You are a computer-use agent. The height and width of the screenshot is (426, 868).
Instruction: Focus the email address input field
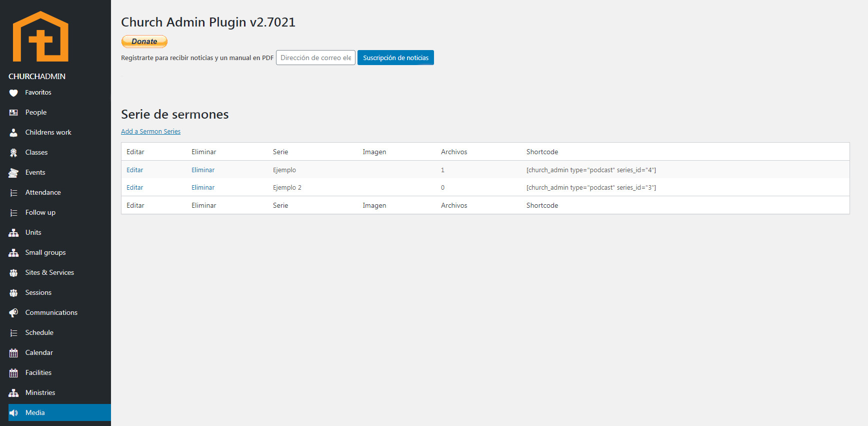315,58
